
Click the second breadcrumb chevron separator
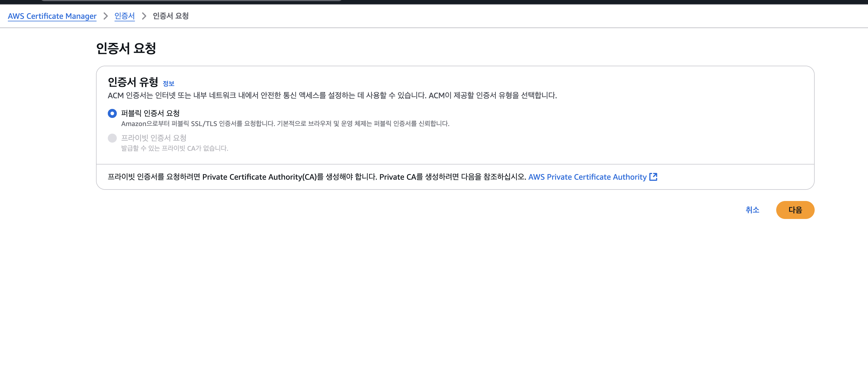(x=144, y=16)
